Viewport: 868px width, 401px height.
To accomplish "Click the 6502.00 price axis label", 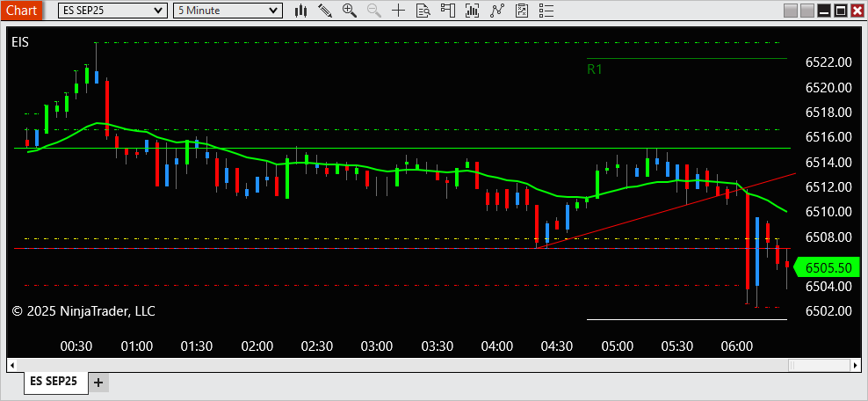I will click(x=828, y=310).
